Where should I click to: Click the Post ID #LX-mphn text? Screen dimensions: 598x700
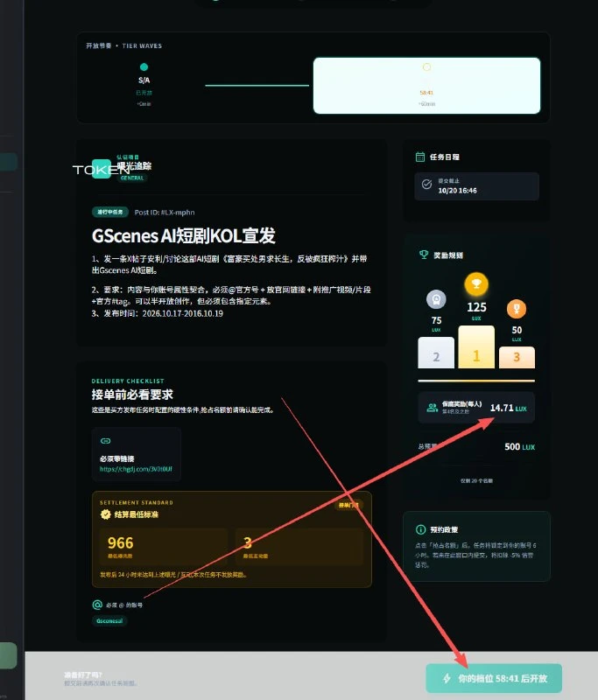tap(165, 213)
